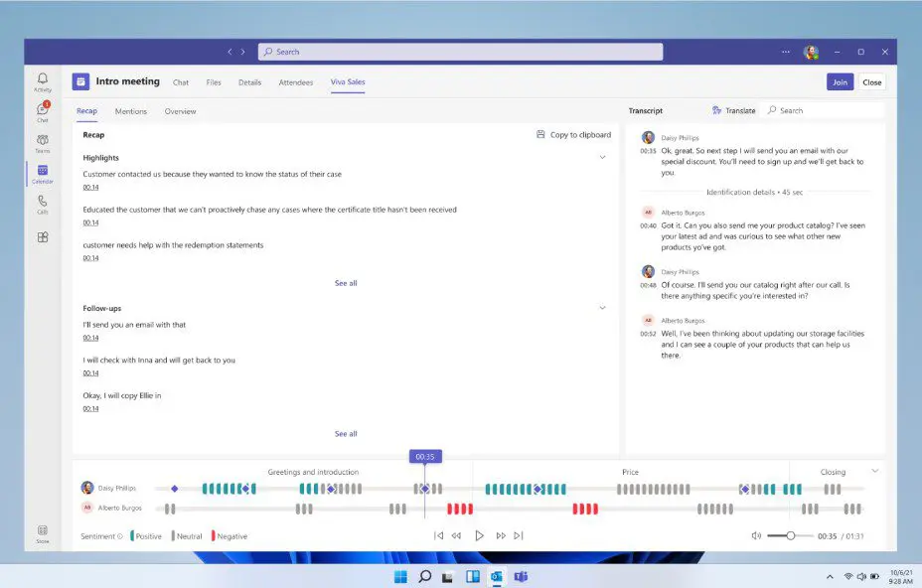Fast forward the recording
Screen dimensions: 922x588
[501, 535]
